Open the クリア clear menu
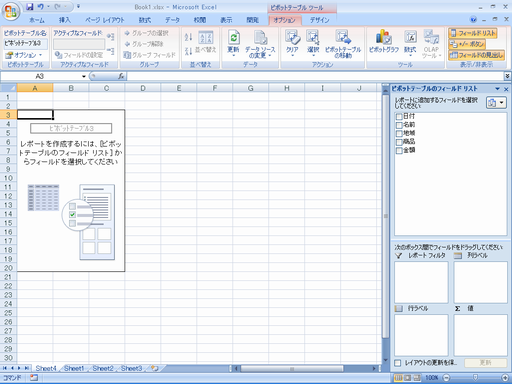The width and height of the screenshot is (512, 384). tap(292, 43)
